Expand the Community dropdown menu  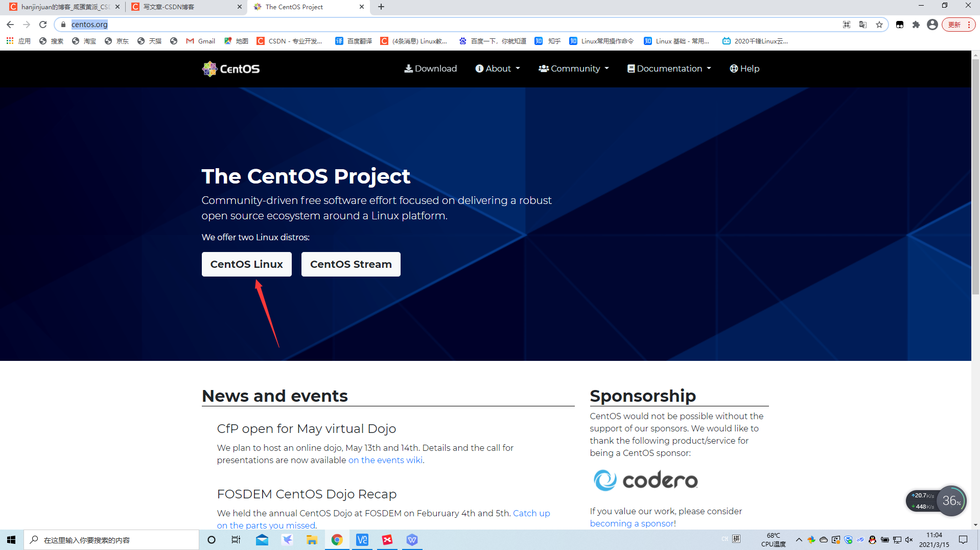(x=573, y=68)
